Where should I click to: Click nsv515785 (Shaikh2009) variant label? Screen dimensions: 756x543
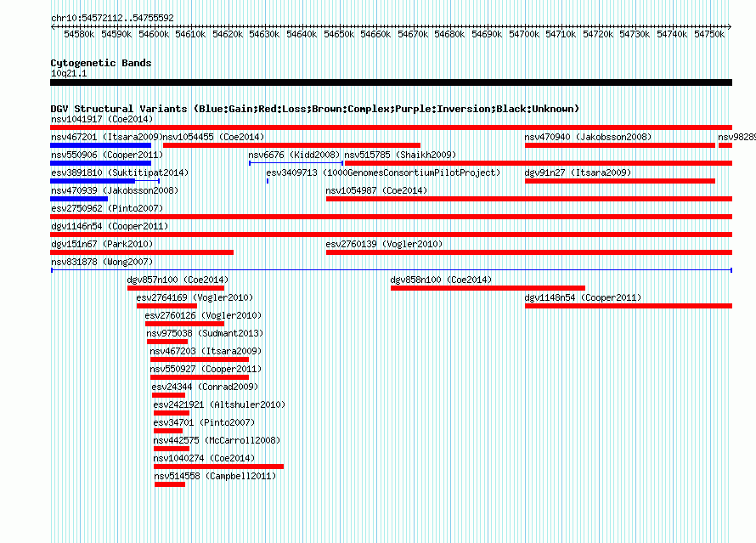click(400, 155)
